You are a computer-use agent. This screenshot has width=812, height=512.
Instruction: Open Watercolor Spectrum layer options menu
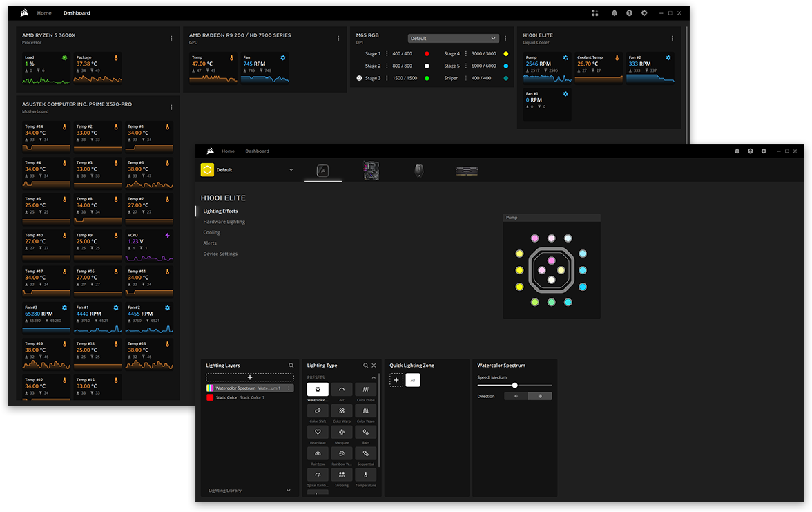tap(289, 388)
